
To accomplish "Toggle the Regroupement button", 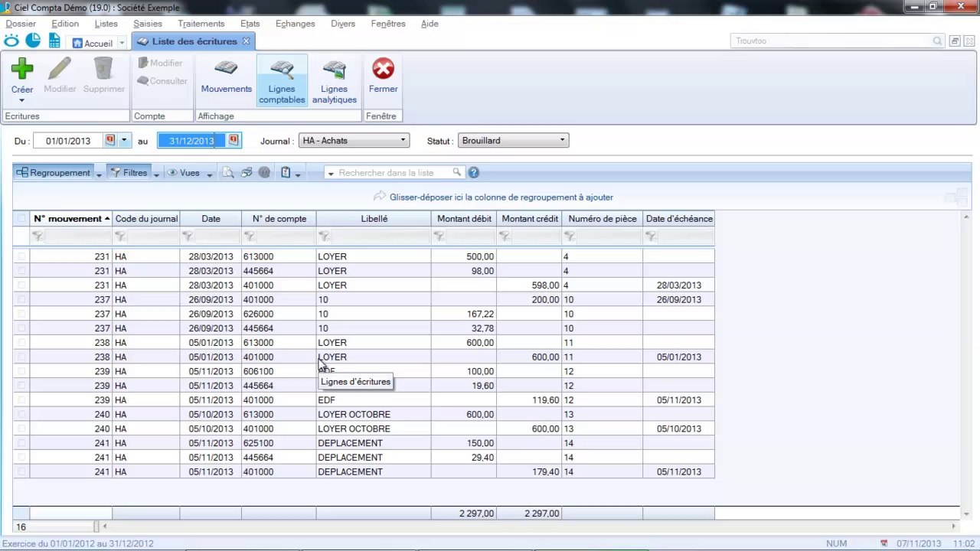I will (x=53, y=173).
